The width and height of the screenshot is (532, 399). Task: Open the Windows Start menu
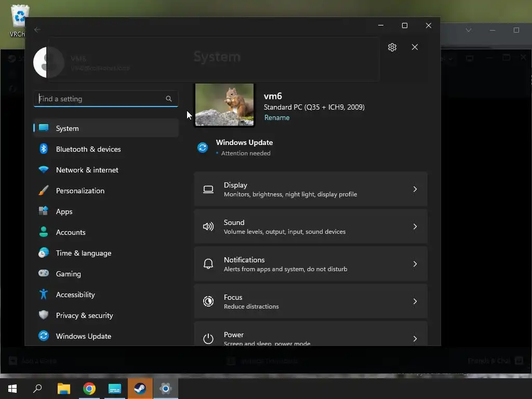tap(12, 389)
